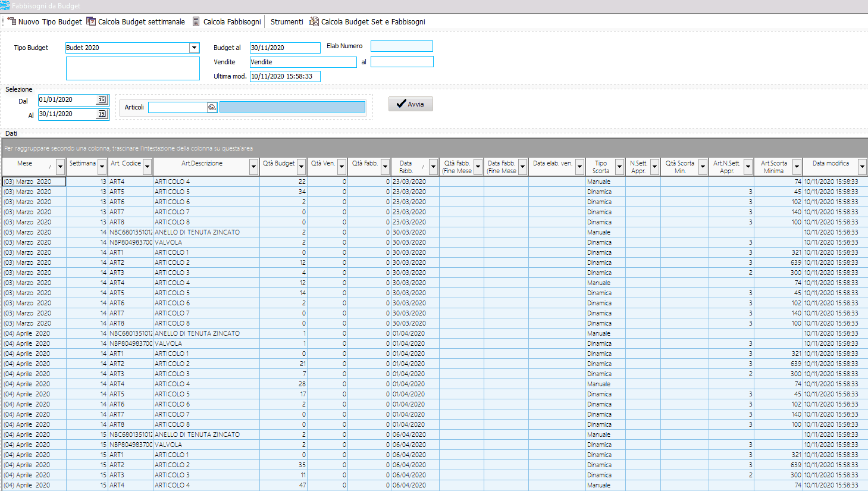Open the Art. Codice column filter dropdown
This screenshot has height=491, width=868.
click(x=148, y=167)
